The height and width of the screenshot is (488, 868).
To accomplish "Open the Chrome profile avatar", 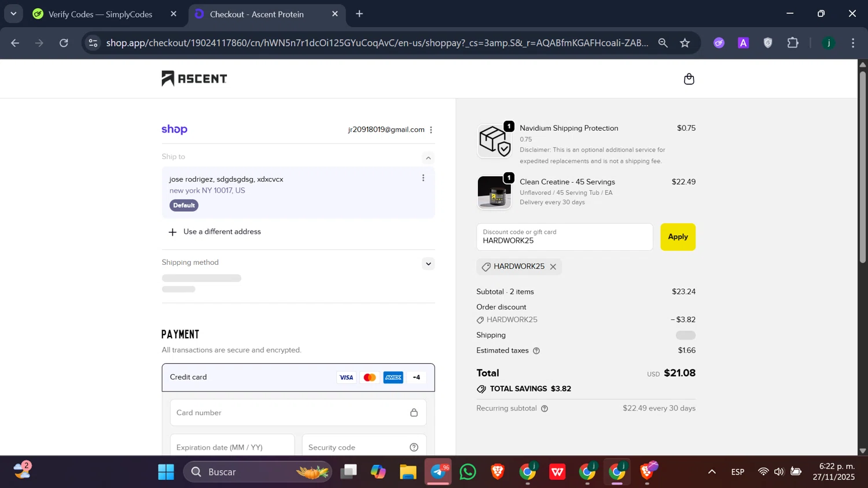I will [829, 43].
